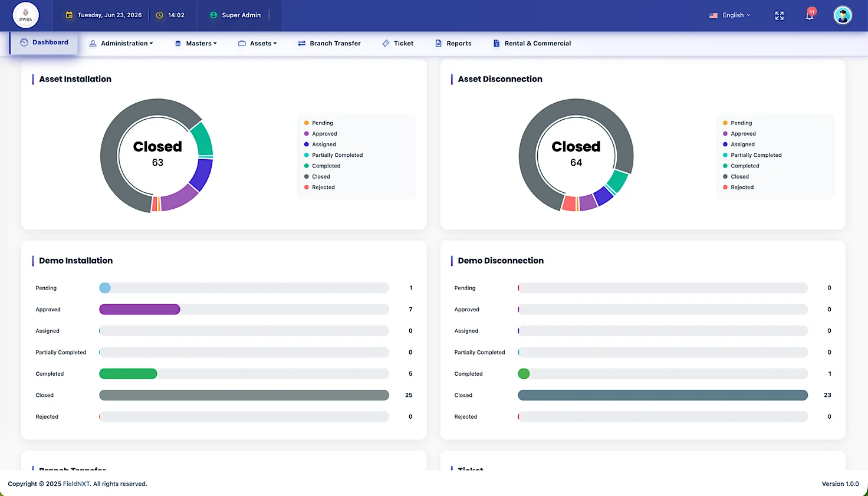Toggle Pending legend in Asset Disconnection
868x496 pixels.
coord(737,123)
